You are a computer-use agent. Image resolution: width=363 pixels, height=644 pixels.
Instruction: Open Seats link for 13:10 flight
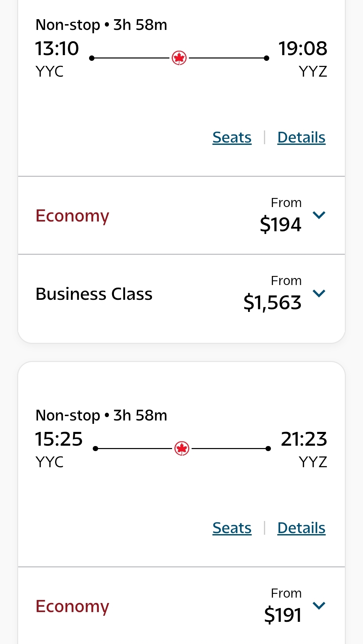(x=232, y=137)
